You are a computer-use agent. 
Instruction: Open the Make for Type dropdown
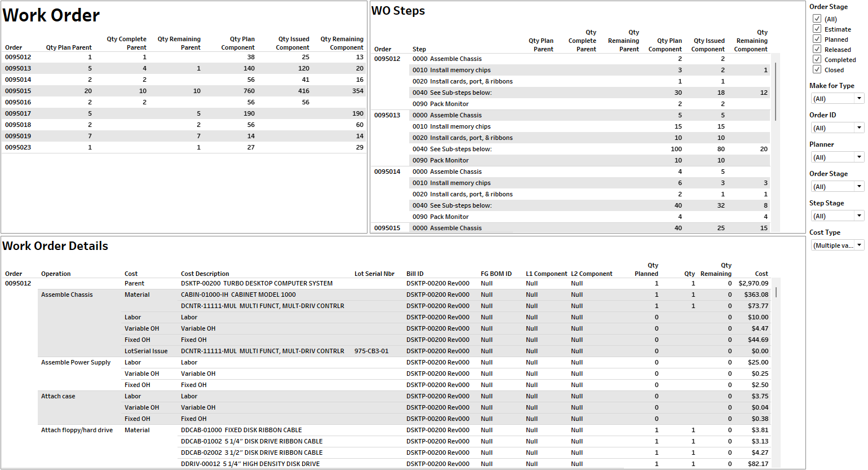click(x=837, y=99)
